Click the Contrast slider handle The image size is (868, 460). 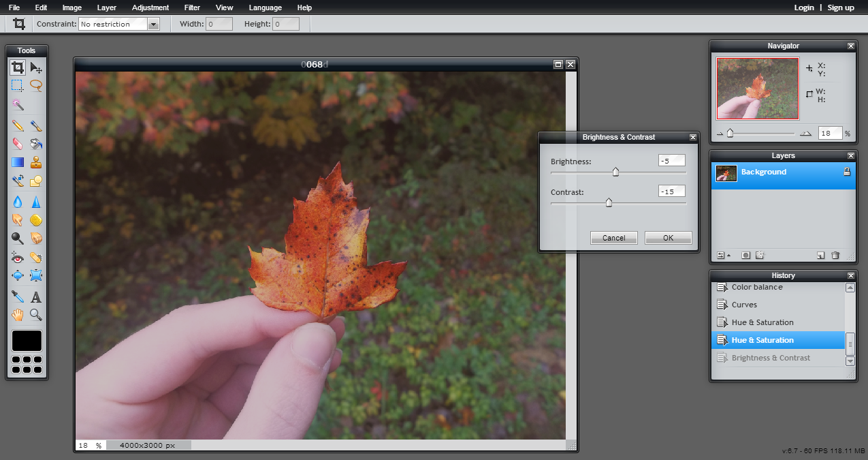tap(609, 202)
